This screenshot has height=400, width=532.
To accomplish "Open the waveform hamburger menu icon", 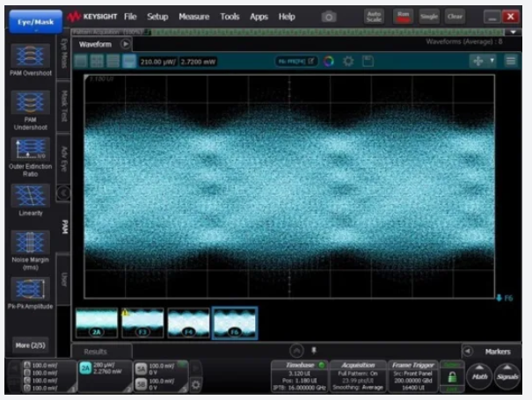I will [511, 61].
